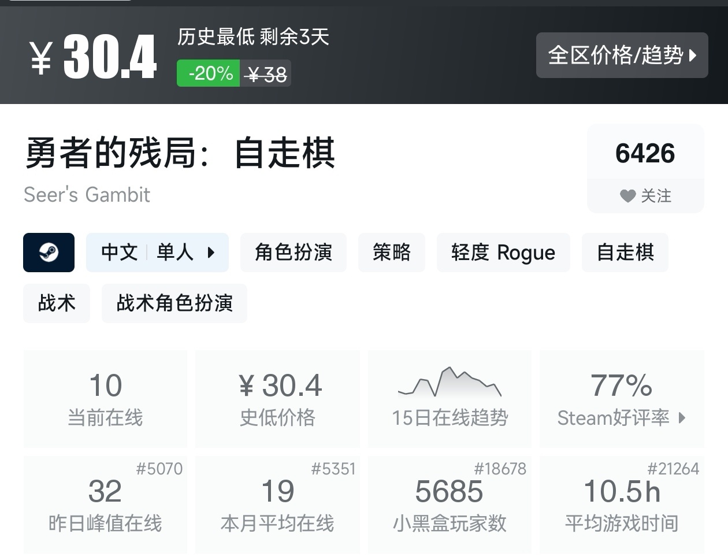Select the 轻度 Rogue tag

(503, 253)
